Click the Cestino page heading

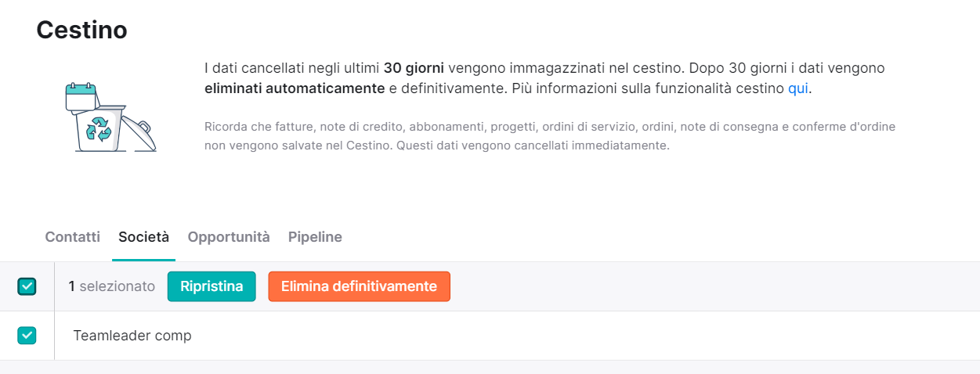82,30
